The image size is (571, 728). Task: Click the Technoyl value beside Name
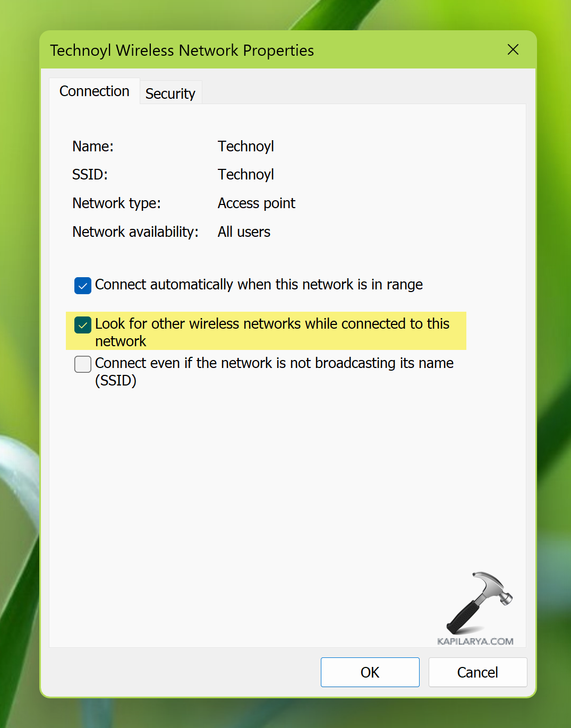point(246,146)
